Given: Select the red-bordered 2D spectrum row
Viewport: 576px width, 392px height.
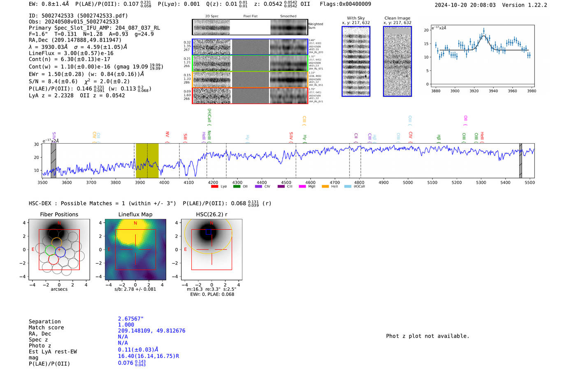Looking at the screenshot, I should pos(250,96).
